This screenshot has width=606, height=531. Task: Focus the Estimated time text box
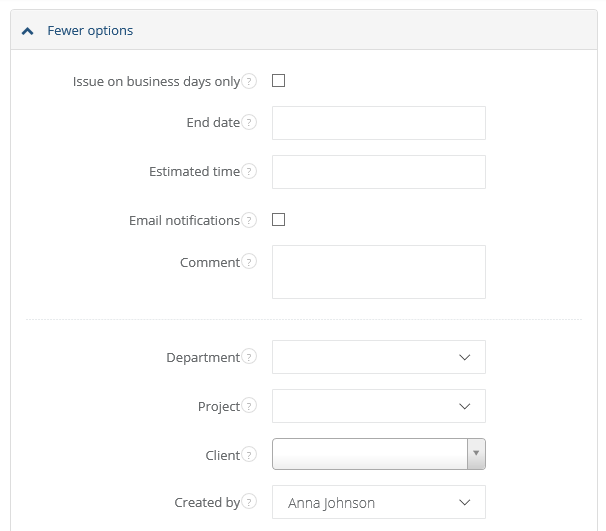[x=378, y=172]
